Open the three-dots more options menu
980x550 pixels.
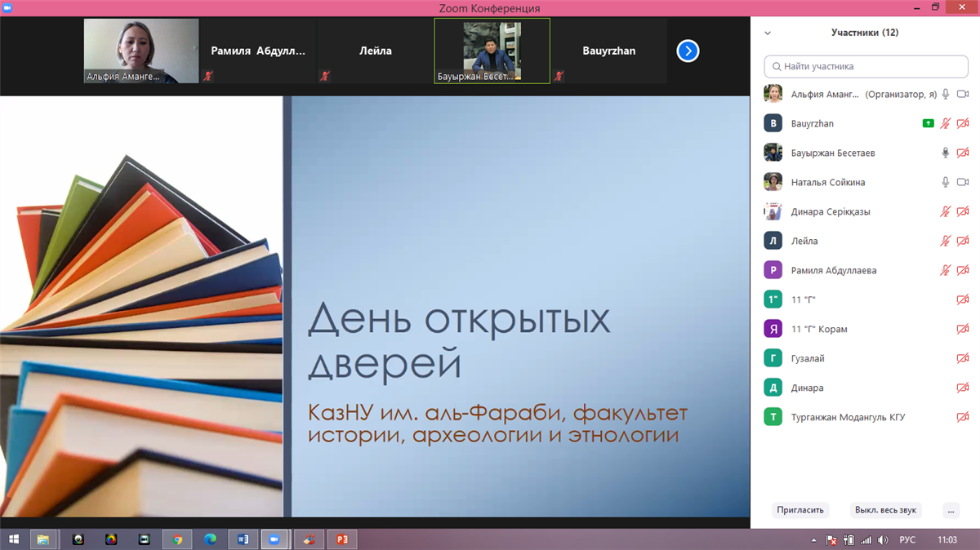(x=951, y=510)
